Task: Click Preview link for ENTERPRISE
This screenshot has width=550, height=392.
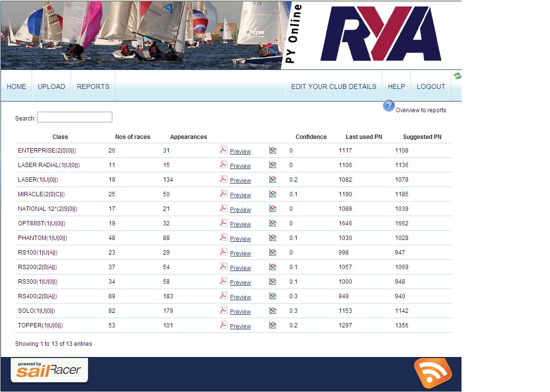Action: click(240, 152)
